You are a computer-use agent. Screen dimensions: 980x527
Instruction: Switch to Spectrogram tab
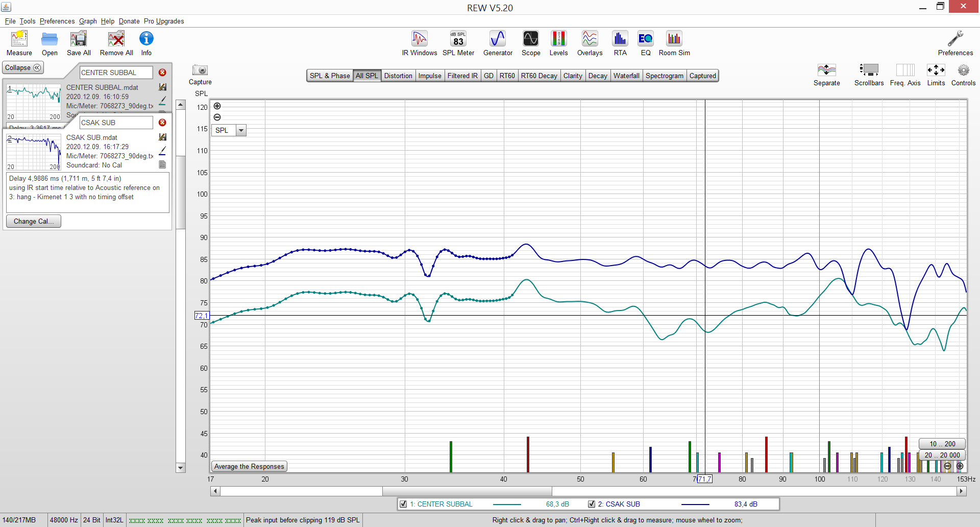click(x=665, y=76)
